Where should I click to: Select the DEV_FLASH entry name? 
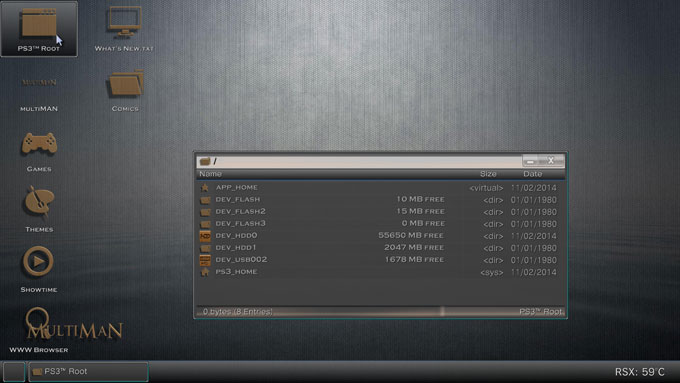[238, 200]
